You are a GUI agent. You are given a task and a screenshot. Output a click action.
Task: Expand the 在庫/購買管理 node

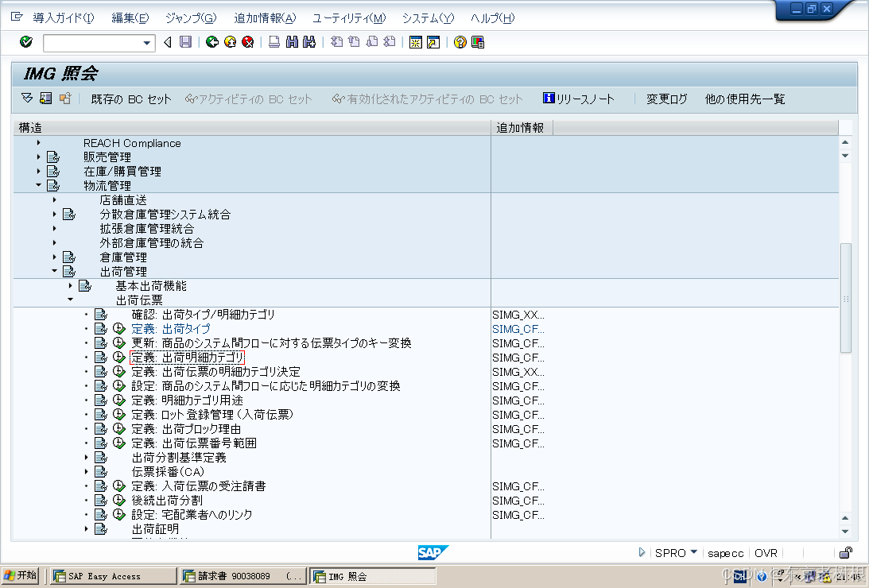pos(38,171)
